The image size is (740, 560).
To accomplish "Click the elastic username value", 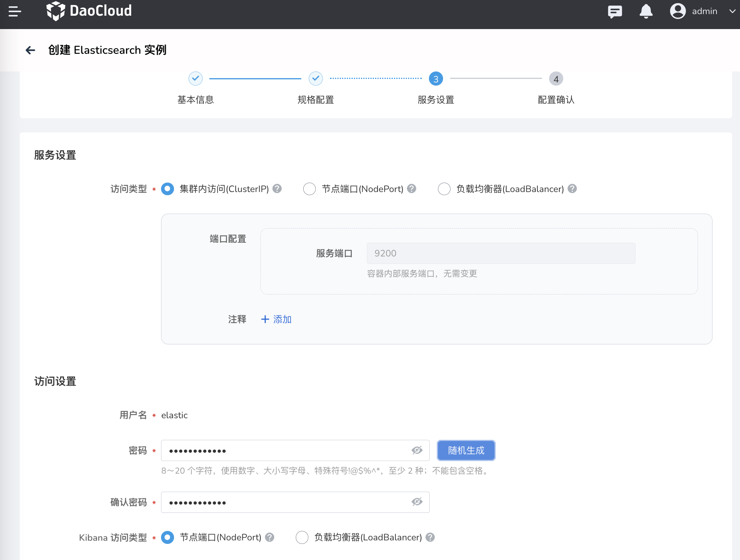I will 174,415.
